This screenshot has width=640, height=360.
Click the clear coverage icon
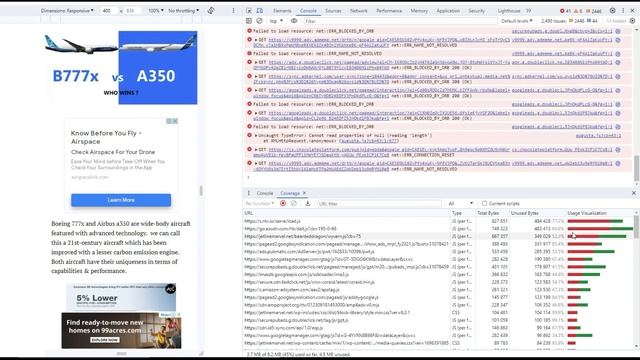click(x=294, y=203)
